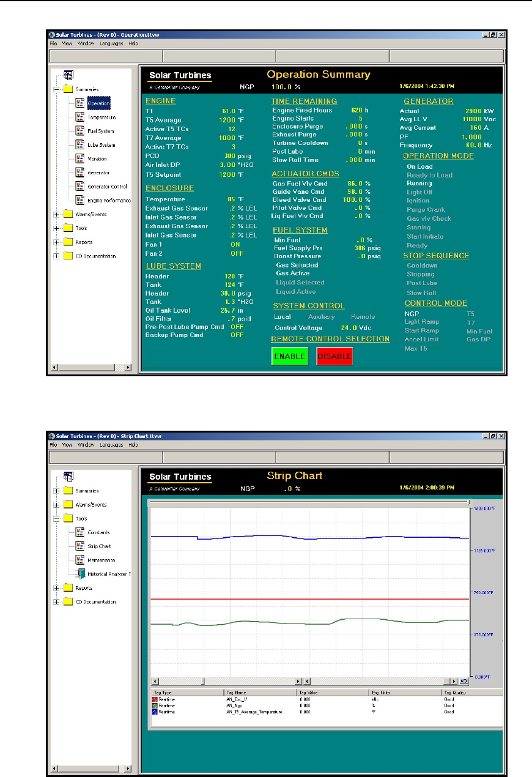This screenshot has width=532, height=777.
Task: Click Tag Quality column header
Action: 472,693
